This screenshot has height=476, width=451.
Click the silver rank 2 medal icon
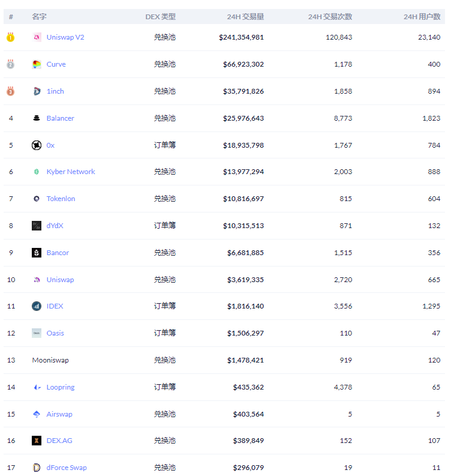tap(11, 64)
